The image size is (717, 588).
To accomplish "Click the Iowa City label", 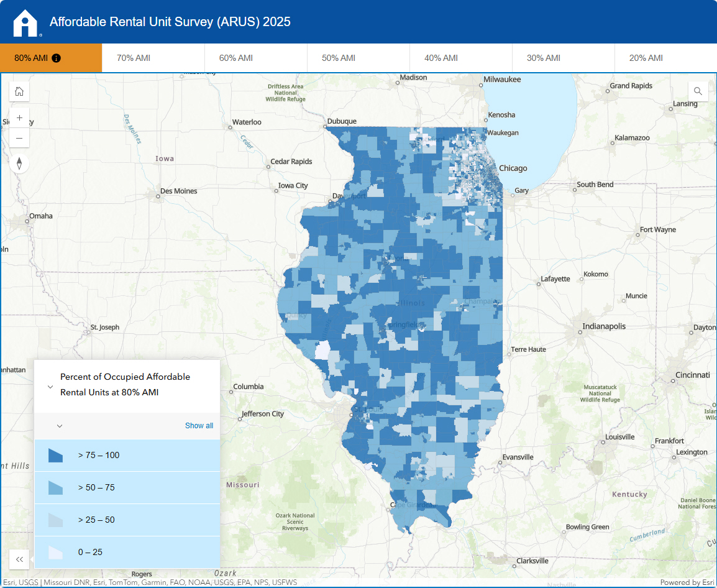I will coord(293,185).
